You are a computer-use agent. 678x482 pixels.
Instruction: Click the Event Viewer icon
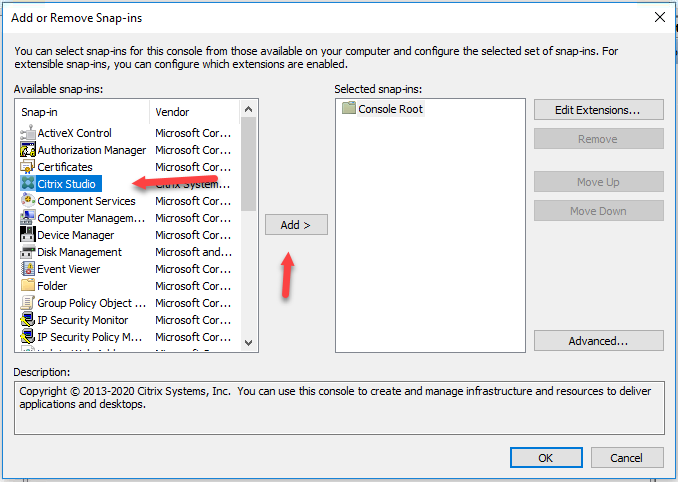[x=28, y=269]
